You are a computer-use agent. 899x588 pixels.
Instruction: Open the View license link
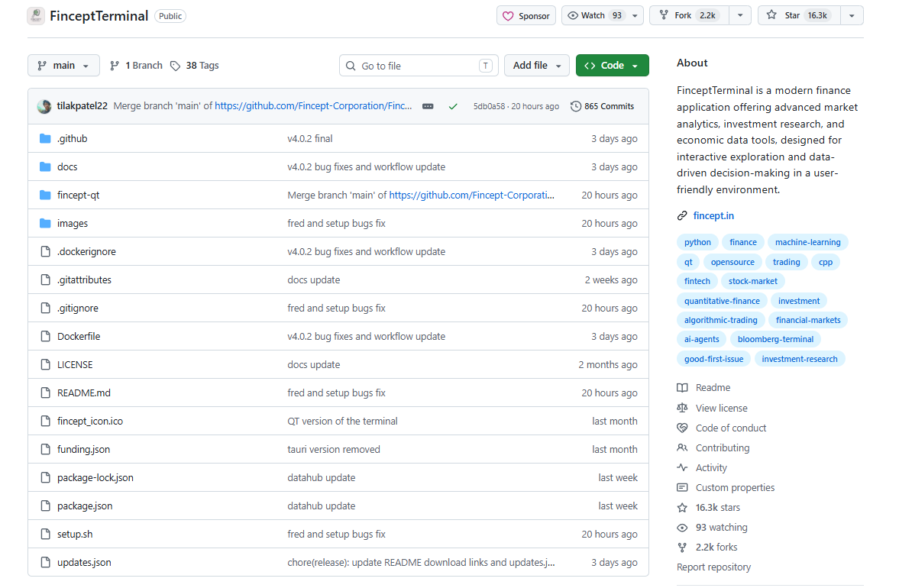point(721,408)
